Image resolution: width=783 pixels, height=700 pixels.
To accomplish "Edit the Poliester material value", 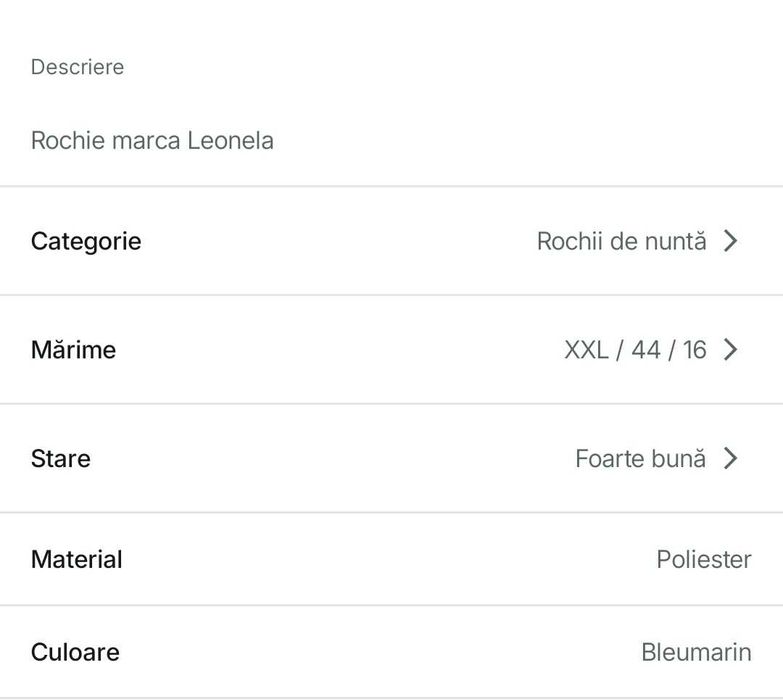I will [x=703, y=560].
